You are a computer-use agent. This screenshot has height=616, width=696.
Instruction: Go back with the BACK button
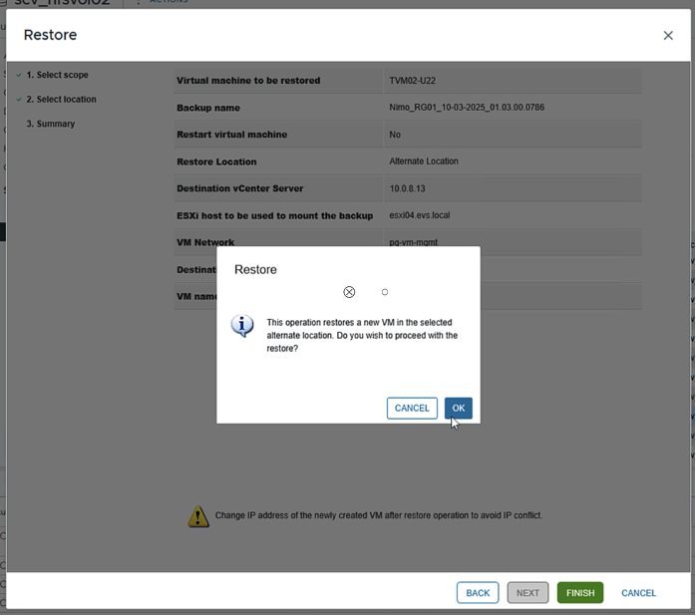pyautogui.click(x=478, y=593)
